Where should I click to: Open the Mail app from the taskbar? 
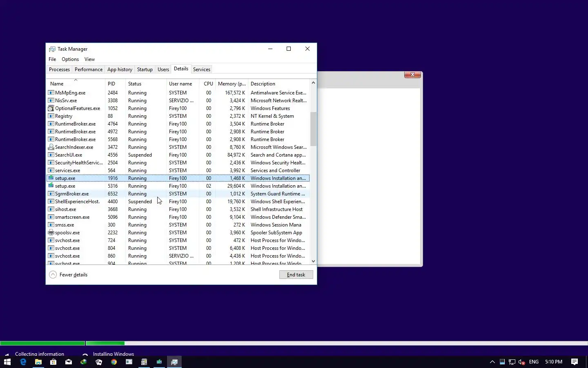click(68, 362)
